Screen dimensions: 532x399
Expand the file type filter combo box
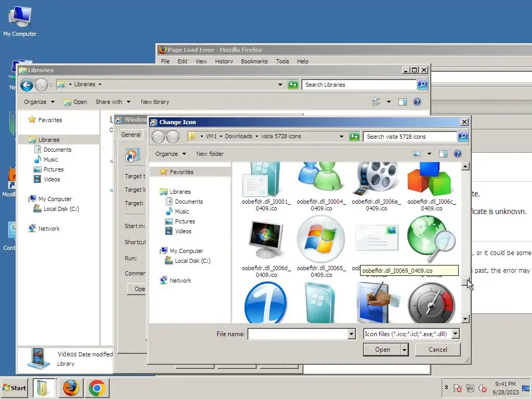pos(455,334)
